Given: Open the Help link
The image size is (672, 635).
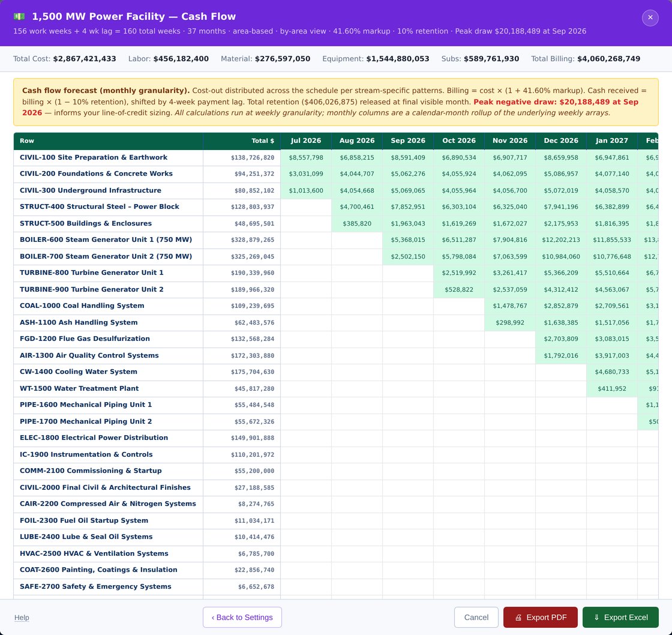Looking at the screenshot, I should coord(22,618).
